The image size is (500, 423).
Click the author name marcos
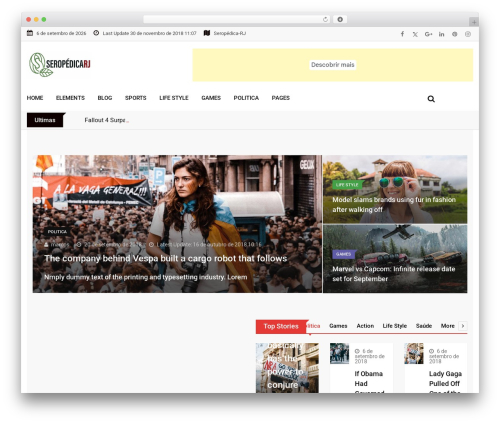tap(60, 244)
